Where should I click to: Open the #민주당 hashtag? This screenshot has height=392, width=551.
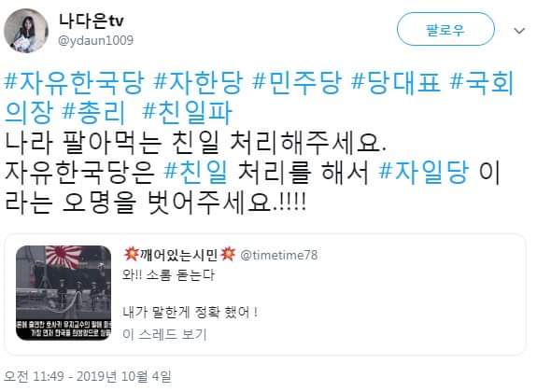297,83
